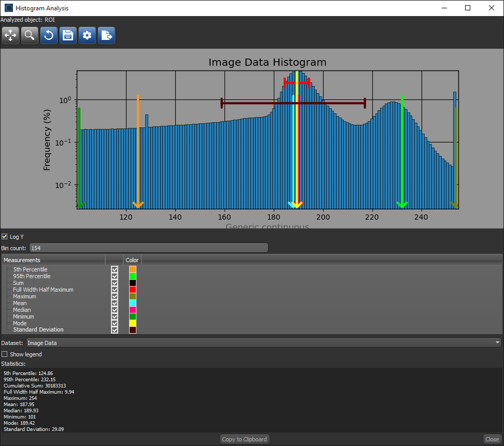
Task: Uncheck the Median measurement
Action: click(x=115, y=310)
